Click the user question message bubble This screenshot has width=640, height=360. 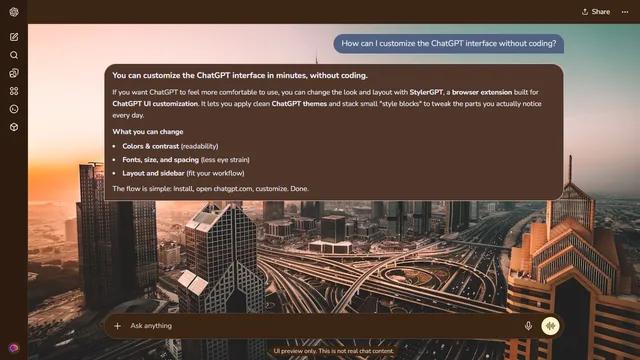449,44
